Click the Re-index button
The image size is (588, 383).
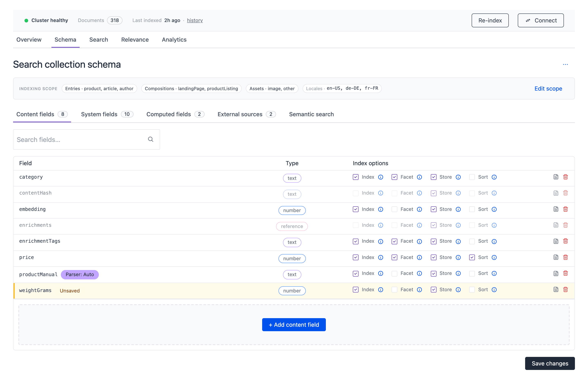[490, 20]
